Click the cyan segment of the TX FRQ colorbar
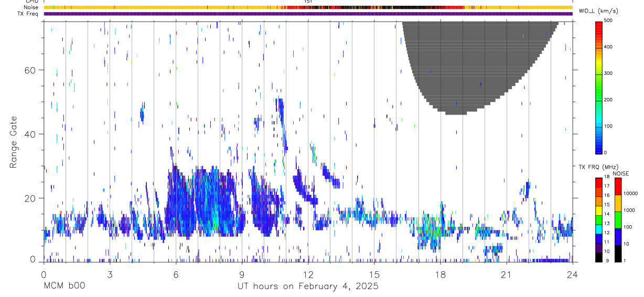The width and height of the screenshot is (644, 297). (x=598, y=229)
